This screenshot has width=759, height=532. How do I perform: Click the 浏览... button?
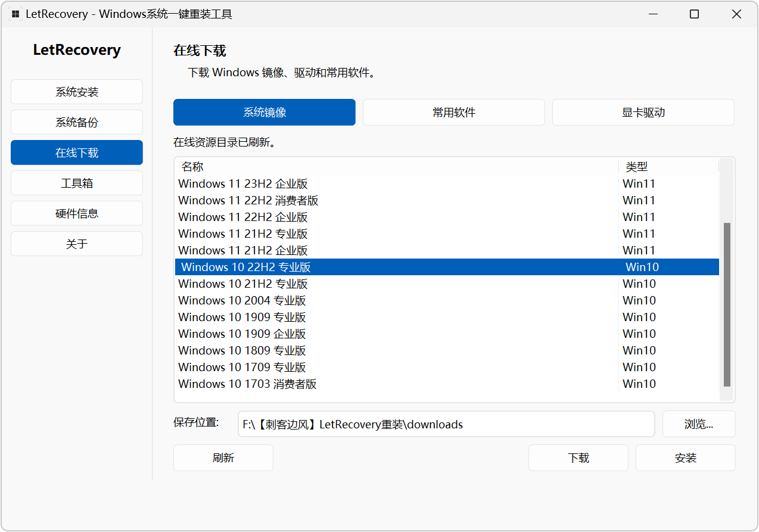point(699,424)
